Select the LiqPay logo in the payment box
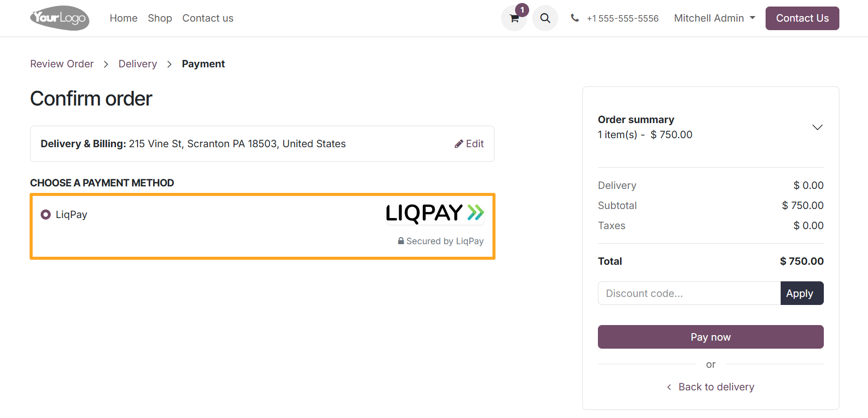 tap(435, 213)
